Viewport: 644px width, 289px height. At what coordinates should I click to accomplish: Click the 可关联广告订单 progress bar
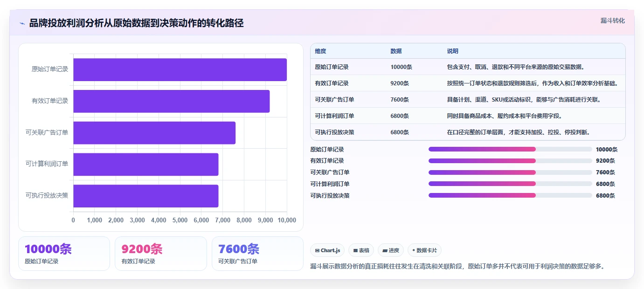click(510, 172)
